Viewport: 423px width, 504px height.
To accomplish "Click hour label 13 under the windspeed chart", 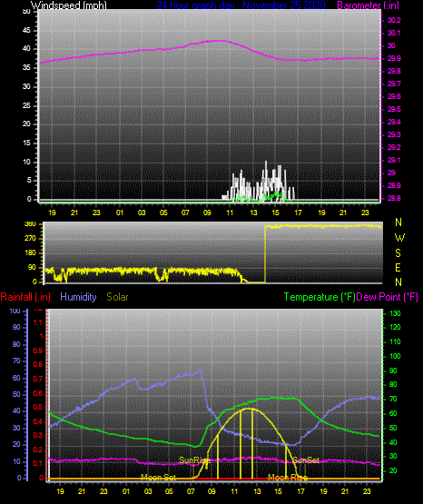I will [254, 212].
